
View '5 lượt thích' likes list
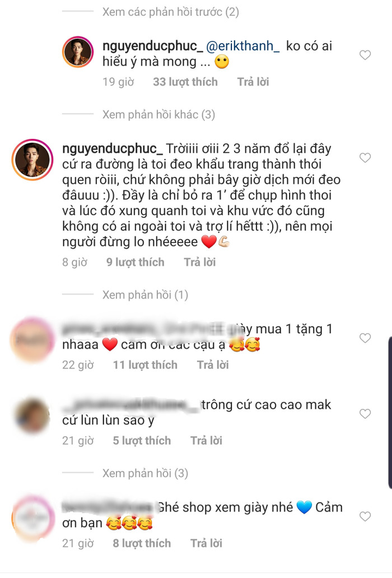click(x=142, y=441)
